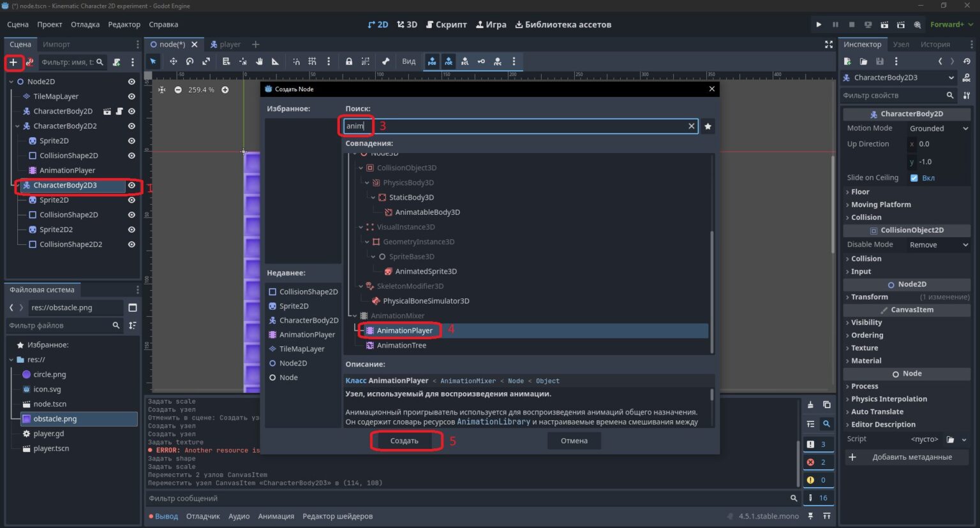The width and height of the screenshot is (980, 528).
Task: Click the split mode icon in FileSystem dock
Action: [133, 307]
